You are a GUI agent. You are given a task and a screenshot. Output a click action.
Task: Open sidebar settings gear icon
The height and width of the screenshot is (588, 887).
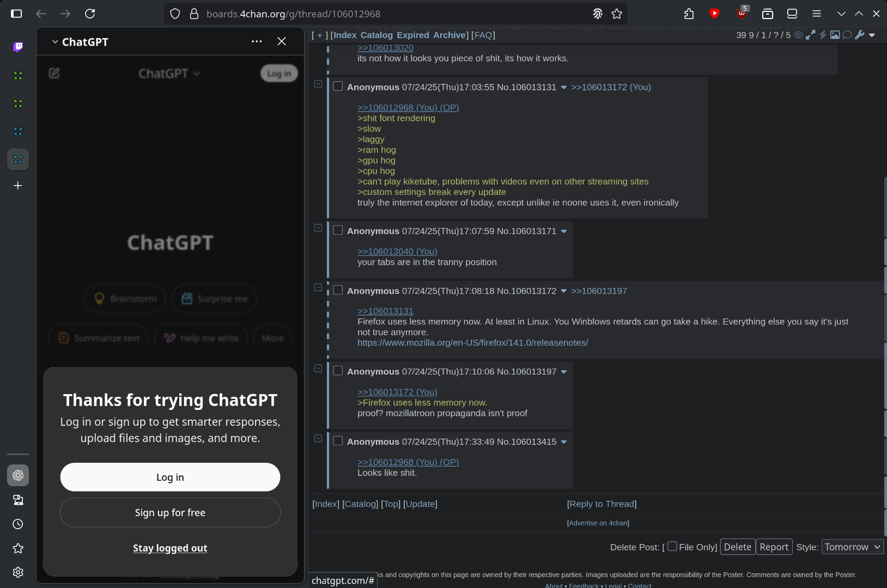point(18,572)
